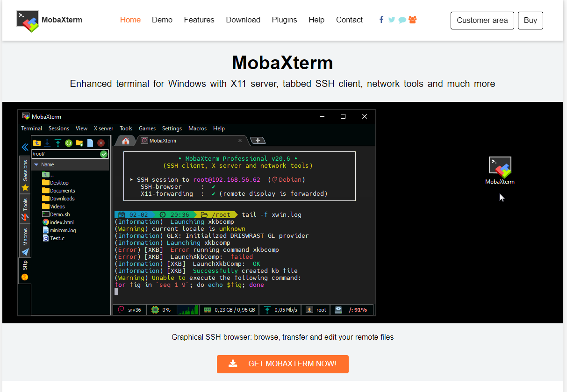Click the Customer area button

[482, 21]
